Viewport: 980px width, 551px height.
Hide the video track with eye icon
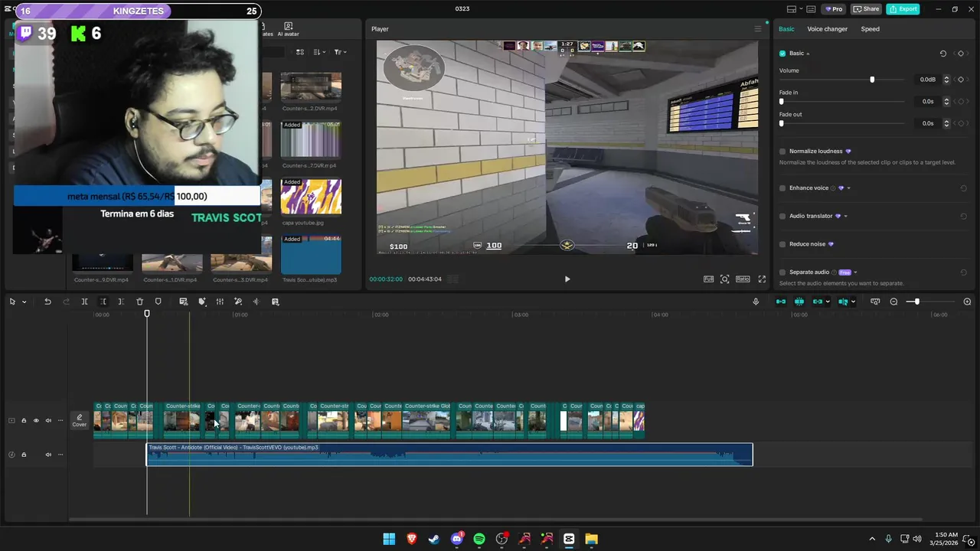coord(36,420)
